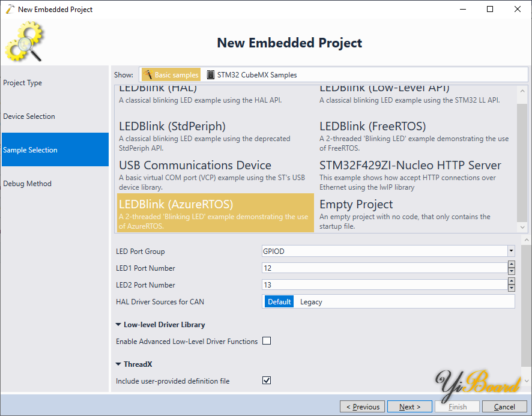Increase LED1 Port Number with up arrow

[x=512, y=264]
